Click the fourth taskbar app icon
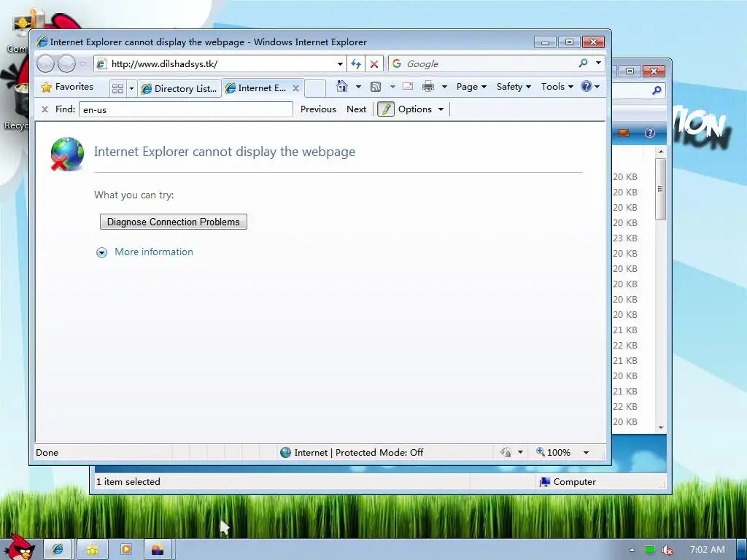Viewport: 747px width, 560px height. point(158,550)
